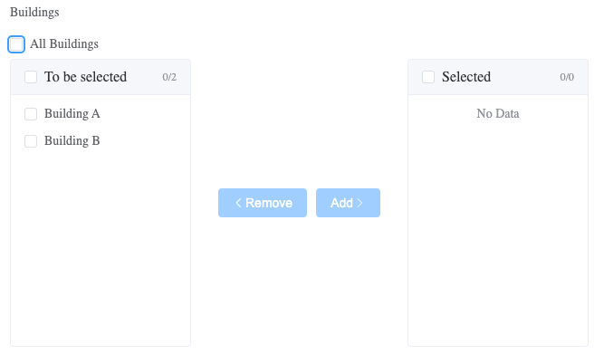This screenshot has width=604, height=364.
Task: Click the Building B label
Action: tap(72, 140)
